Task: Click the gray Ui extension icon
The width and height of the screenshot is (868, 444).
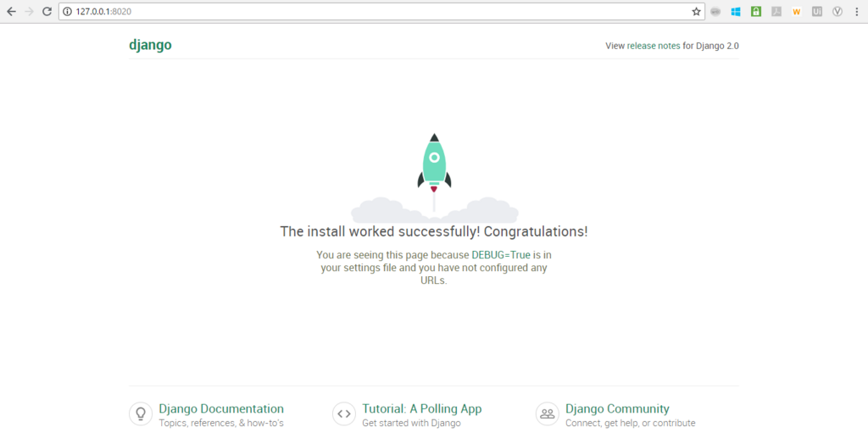Action: pyautogui.click(x=817, y=12)
